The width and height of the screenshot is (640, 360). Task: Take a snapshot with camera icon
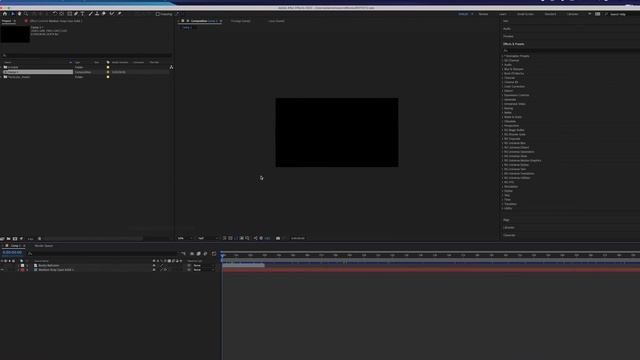tap(278, 238)
